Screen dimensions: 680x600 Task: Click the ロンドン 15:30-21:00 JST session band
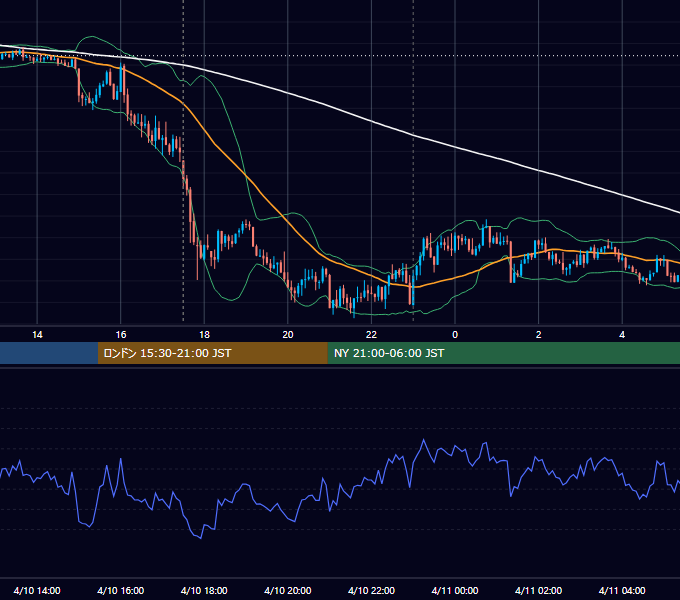coord(212,353)
